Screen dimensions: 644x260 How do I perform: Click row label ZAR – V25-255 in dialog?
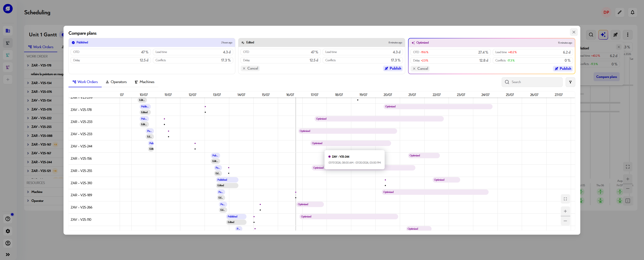tap(81, 171)
